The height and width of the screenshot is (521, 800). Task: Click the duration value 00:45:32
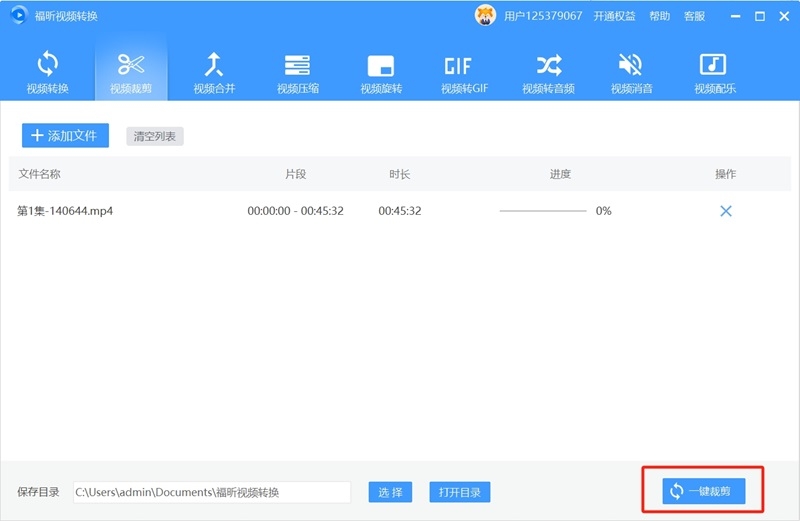pos(399,211)
